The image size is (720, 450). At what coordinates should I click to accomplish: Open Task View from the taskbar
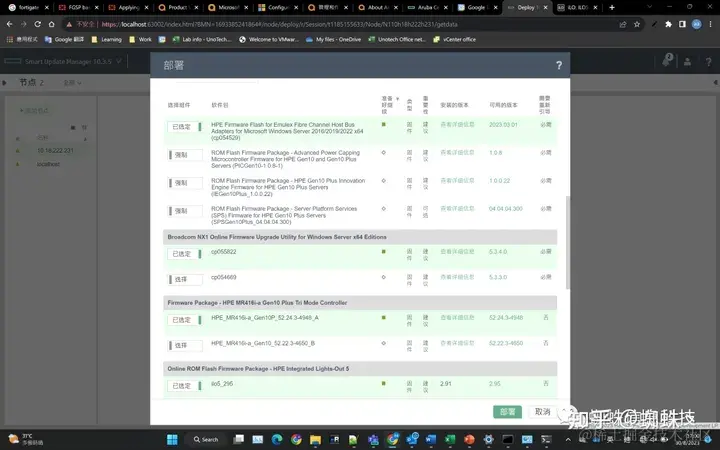[238, 439]
